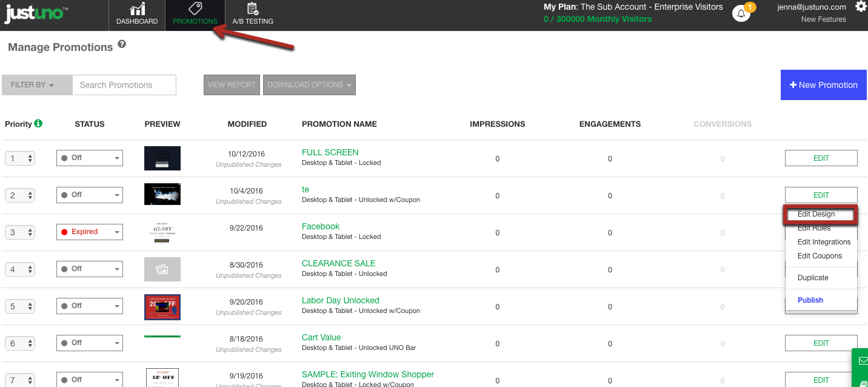Image resolution: width=868 pixels, height=387 pixels.
Task: Click the Justuno logo
Action: click(x=35, y=13)
